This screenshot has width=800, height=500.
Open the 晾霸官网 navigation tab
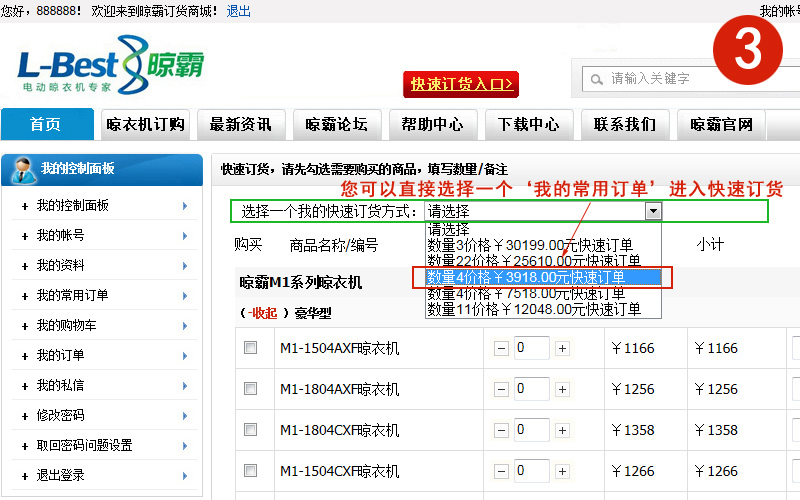tap(721, 124)
